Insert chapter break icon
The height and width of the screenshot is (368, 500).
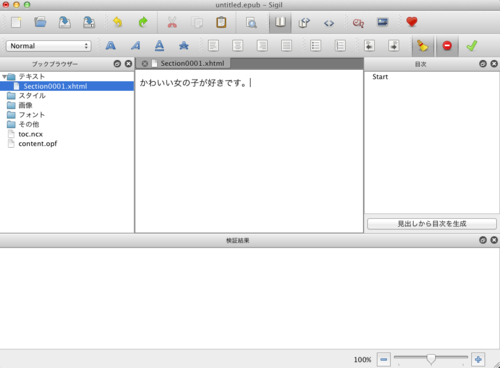pyautogui.click(x=358, y=23)
